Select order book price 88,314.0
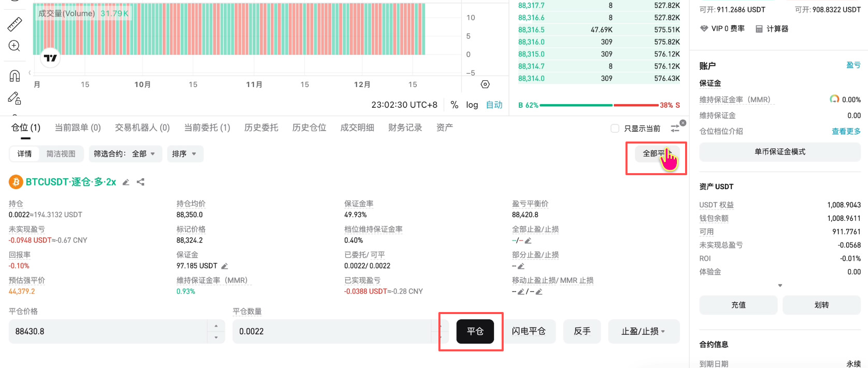 click(x=531, y=78)
